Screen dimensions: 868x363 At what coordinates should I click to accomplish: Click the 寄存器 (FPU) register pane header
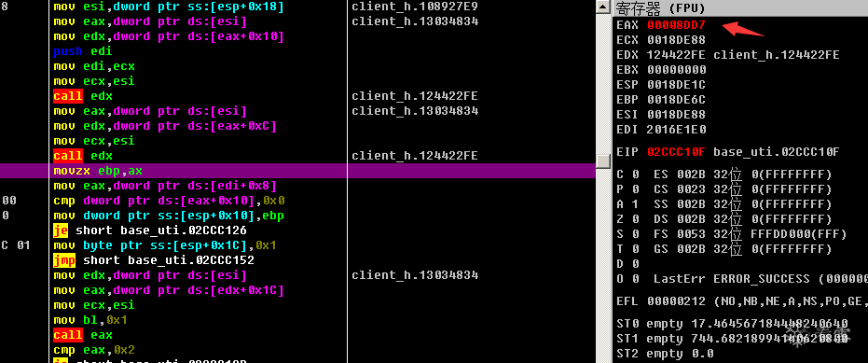[740, 8]
